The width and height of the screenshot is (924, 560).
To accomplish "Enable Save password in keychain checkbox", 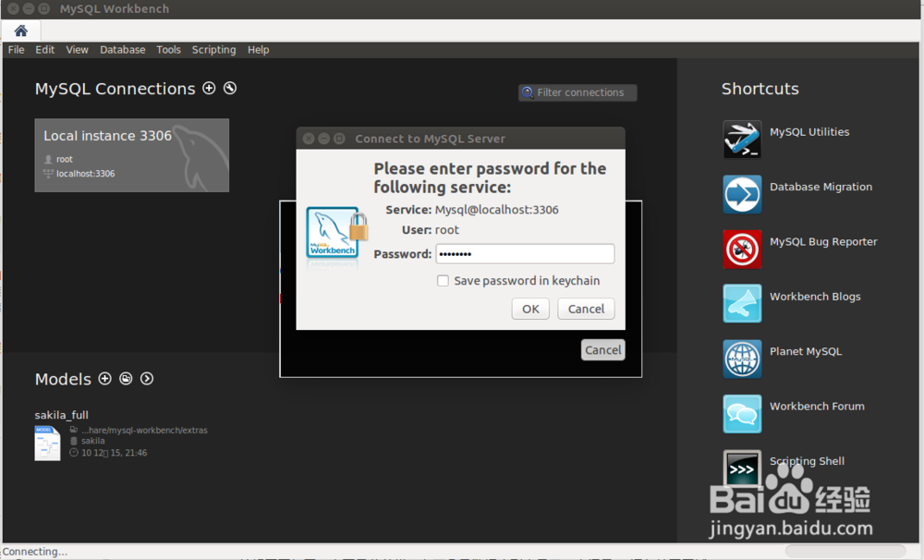I will coord(443,281).
